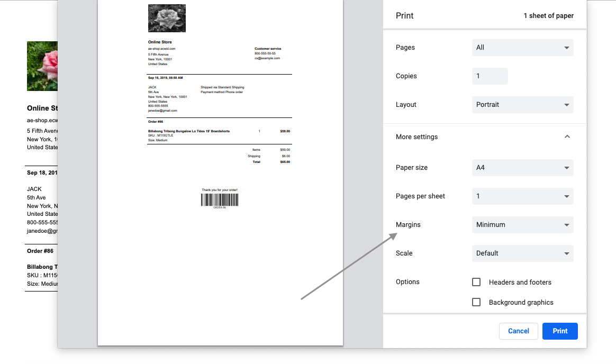Select the Copies input field

pyautogui.click(x=490, y=76)
